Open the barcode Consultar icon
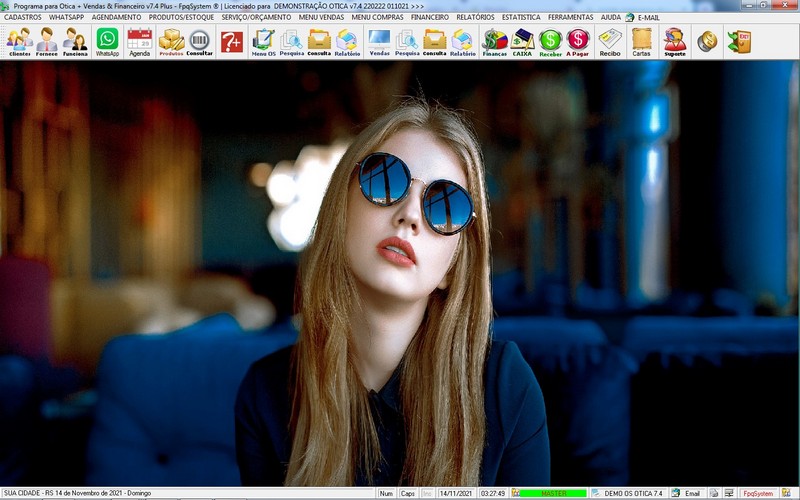Viewport: 800px width, 500px height. tap(200, 41)
